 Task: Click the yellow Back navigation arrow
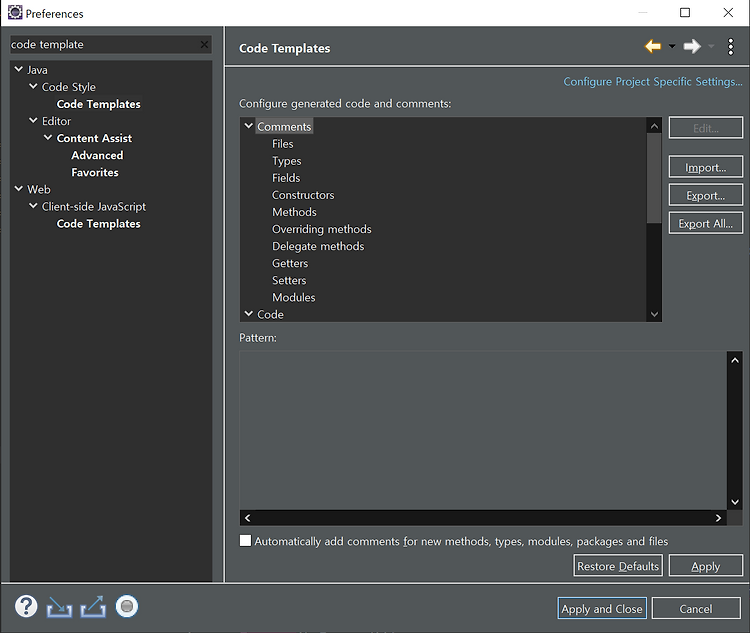tap(653, 46)
